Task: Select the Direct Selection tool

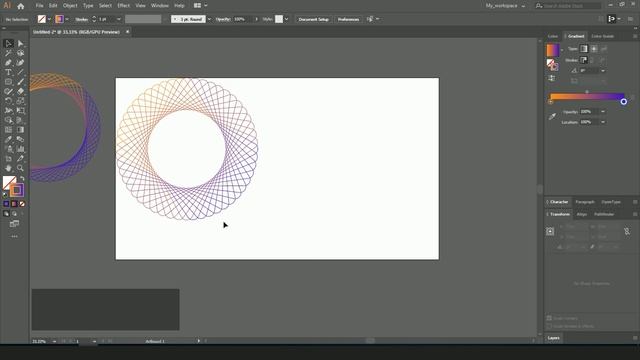Action: [20, 43]
